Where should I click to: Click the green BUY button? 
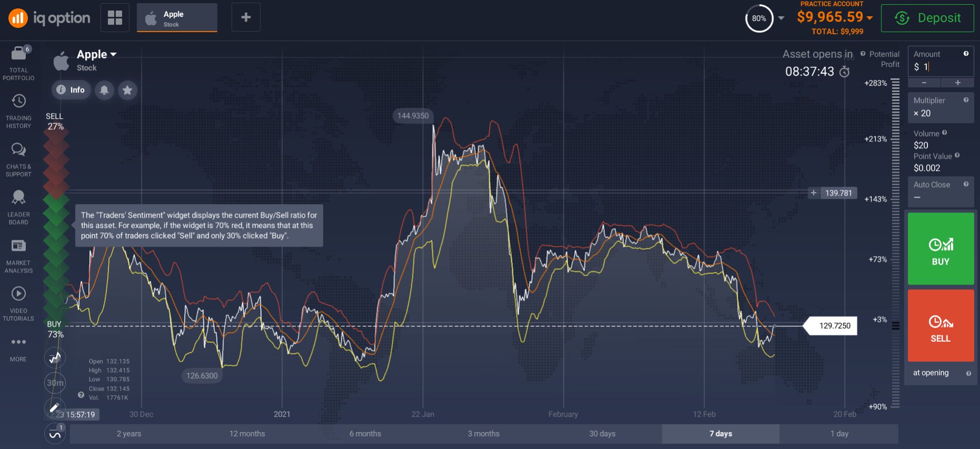pos(941,249)
